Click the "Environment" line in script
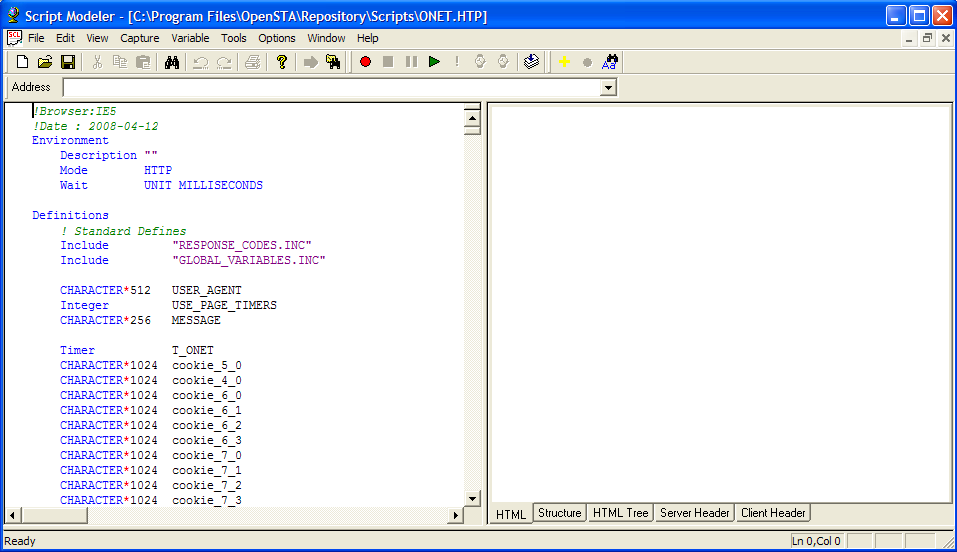957x552 pixels. tap(70, 140)
